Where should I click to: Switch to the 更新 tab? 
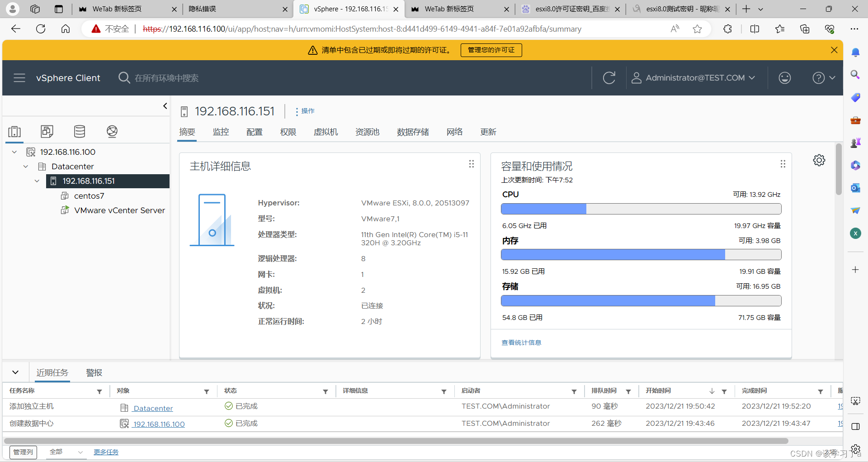pos(488,132)
